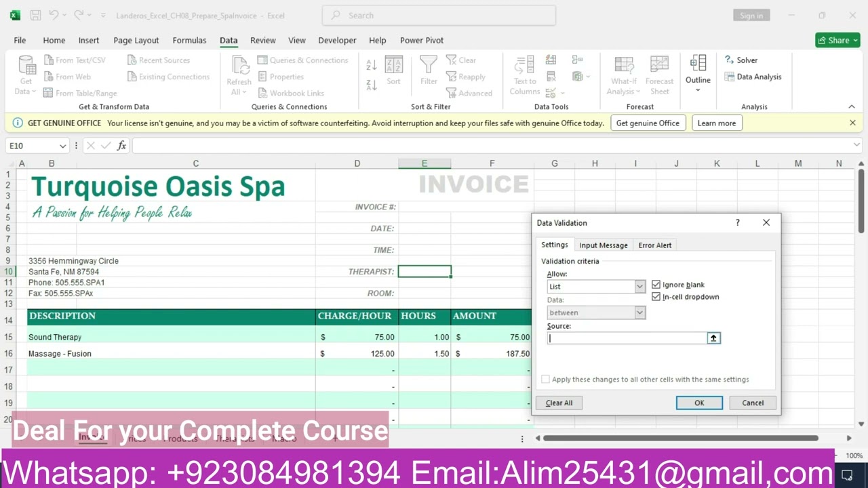
Task: Click the Search box in title bar
Action: (439, 16)
